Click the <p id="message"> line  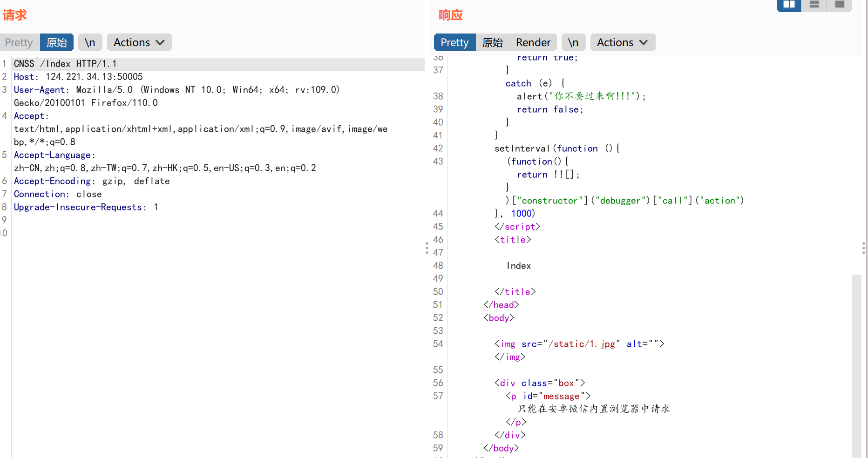pyautogui.click(x=549, y=396)
